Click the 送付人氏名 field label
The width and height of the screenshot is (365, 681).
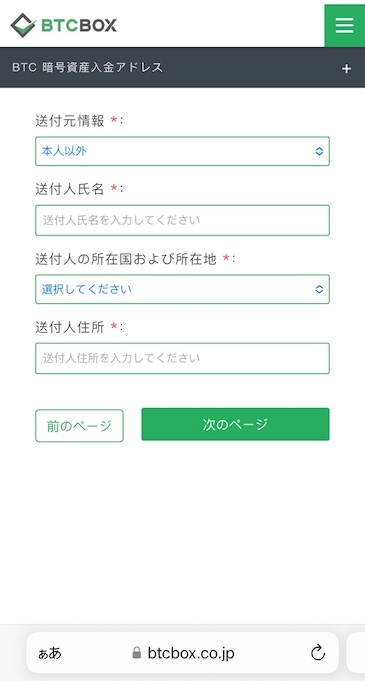(70, 189)
